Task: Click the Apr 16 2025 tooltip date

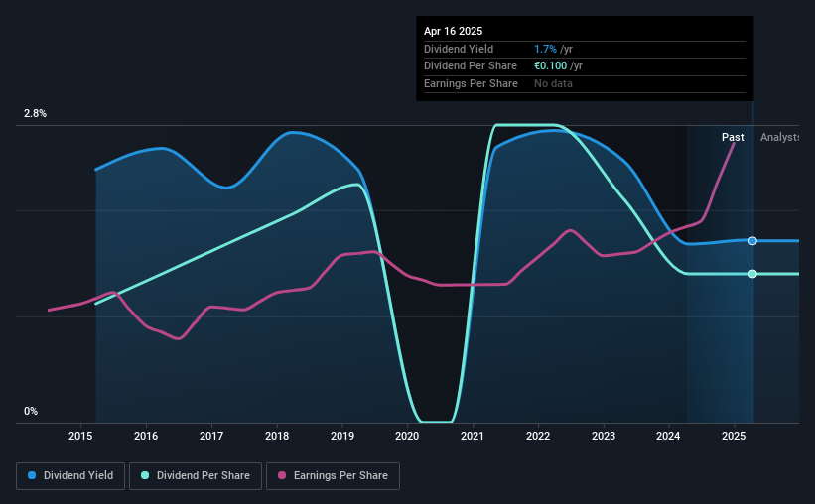Action: (x=454, y=31)
